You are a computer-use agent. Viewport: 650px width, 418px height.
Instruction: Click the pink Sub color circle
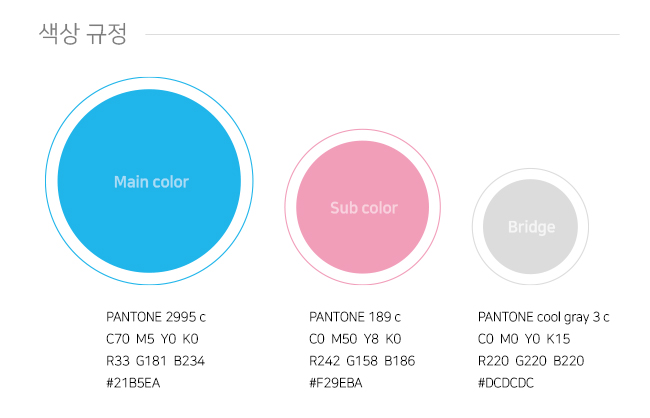tap(363, 207)
